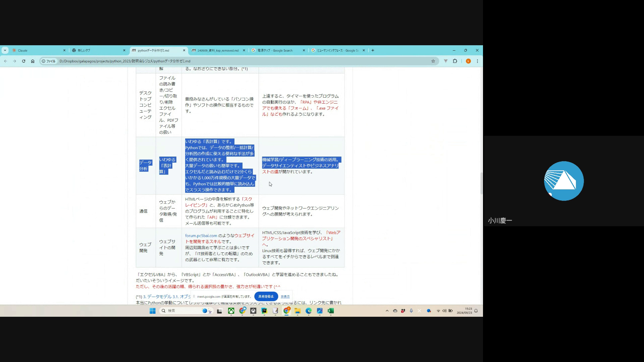Open the tab search dropdown arrow

tap(5, 50)
